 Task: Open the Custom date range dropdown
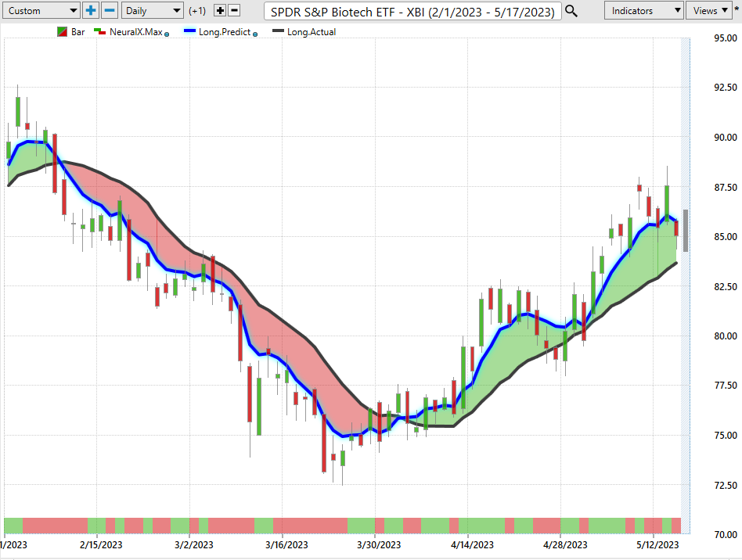(x=40, y=10)
